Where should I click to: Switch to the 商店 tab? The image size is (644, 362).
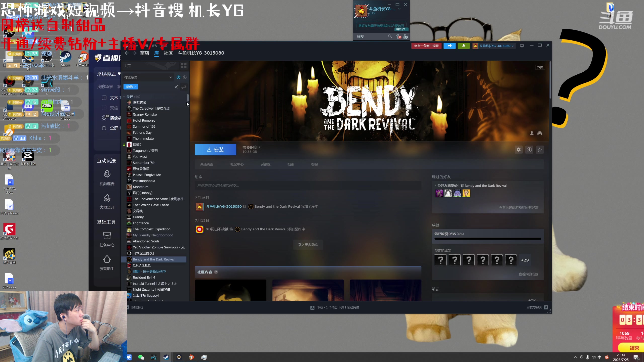point(144,53)
